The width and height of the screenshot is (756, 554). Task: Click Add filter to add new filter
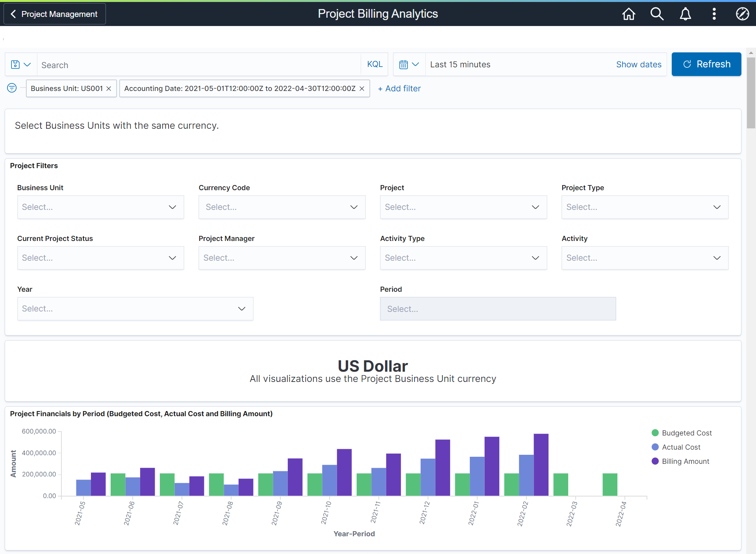[399, 88]
